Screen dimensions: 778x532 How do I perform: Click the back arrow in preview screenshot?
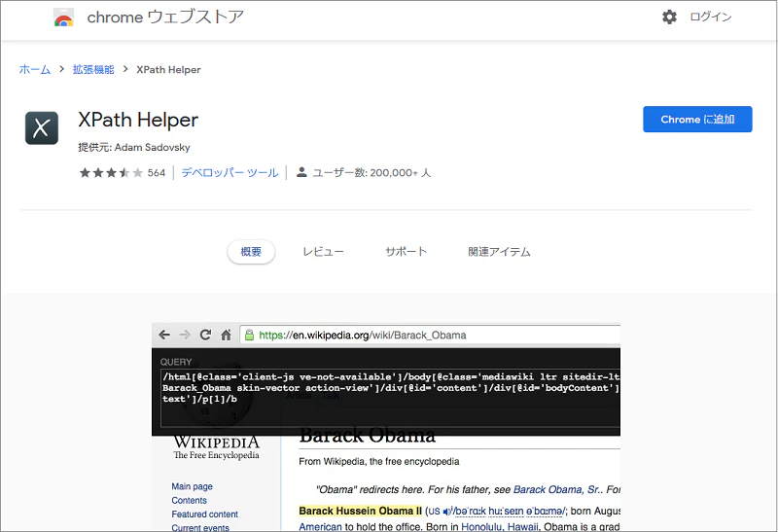pyautogui.click(x=164, y=335)
